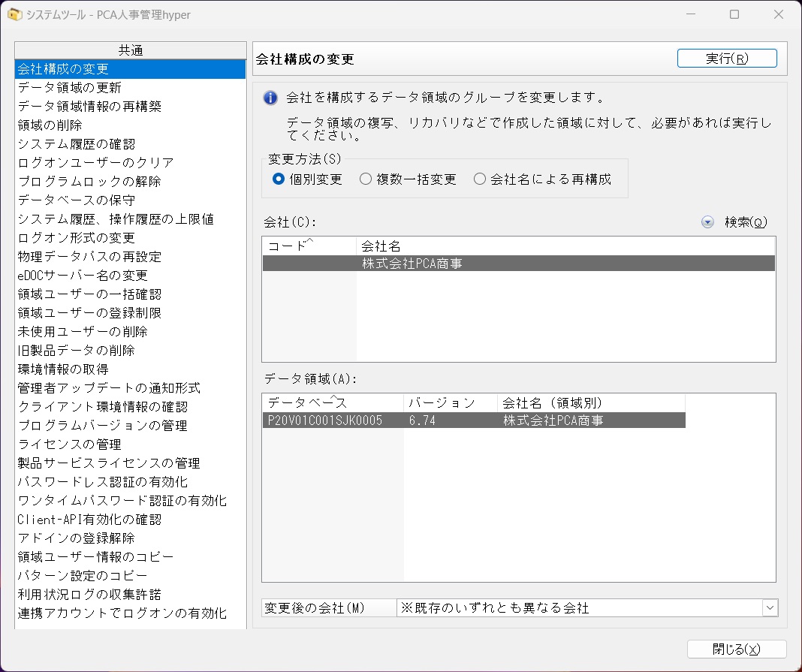Click the 実行(R) button
Image resolution: width=802 pixels, height=672 pixels.
click(727, 59)
